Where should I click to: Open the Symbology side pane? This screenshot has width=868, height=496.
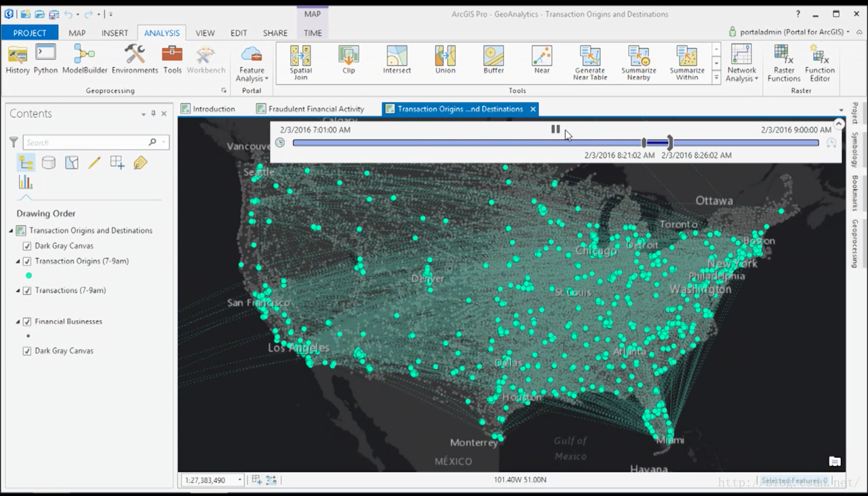pyautogui.click(x=855, y=149)
